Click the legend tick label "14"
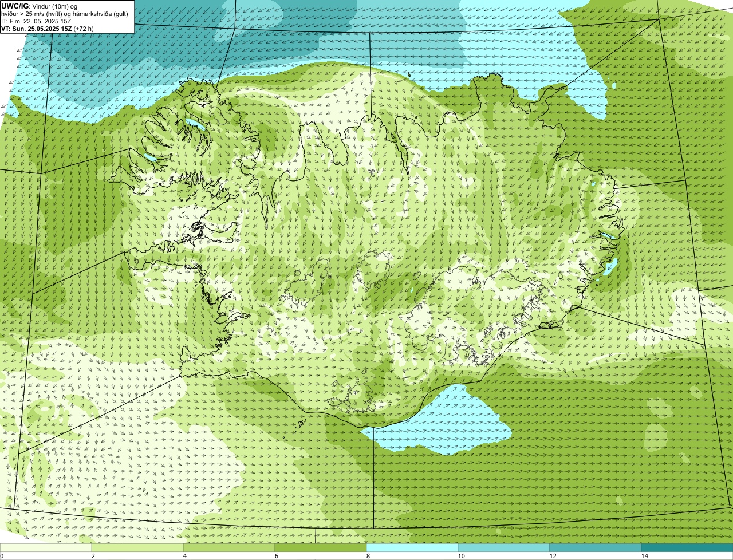 (644, 556)
